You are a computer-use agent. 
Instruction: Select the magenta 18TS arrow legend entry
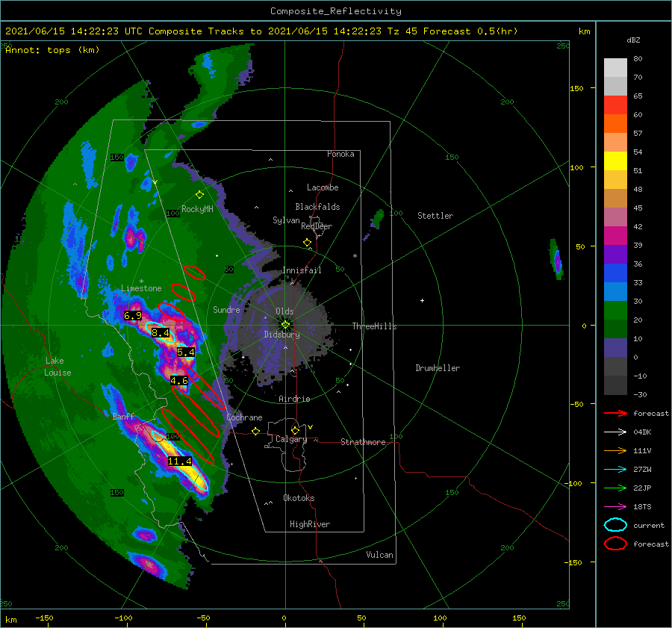(x=615, y=507)
